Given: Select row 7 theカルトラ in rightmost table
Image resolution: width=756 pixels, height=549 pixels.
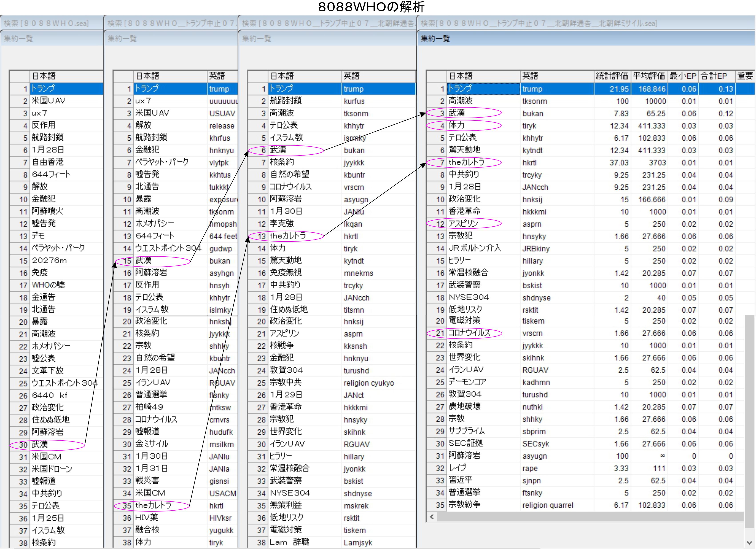Looking at the screenshot, I should (x=466, y=162).
